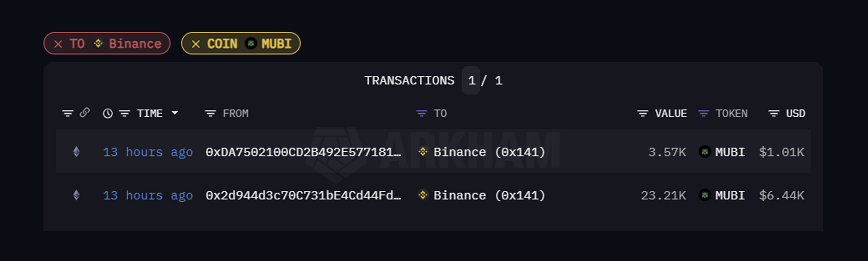
Task: Remove the TO Binance filter chip
Action: point(58,44)
